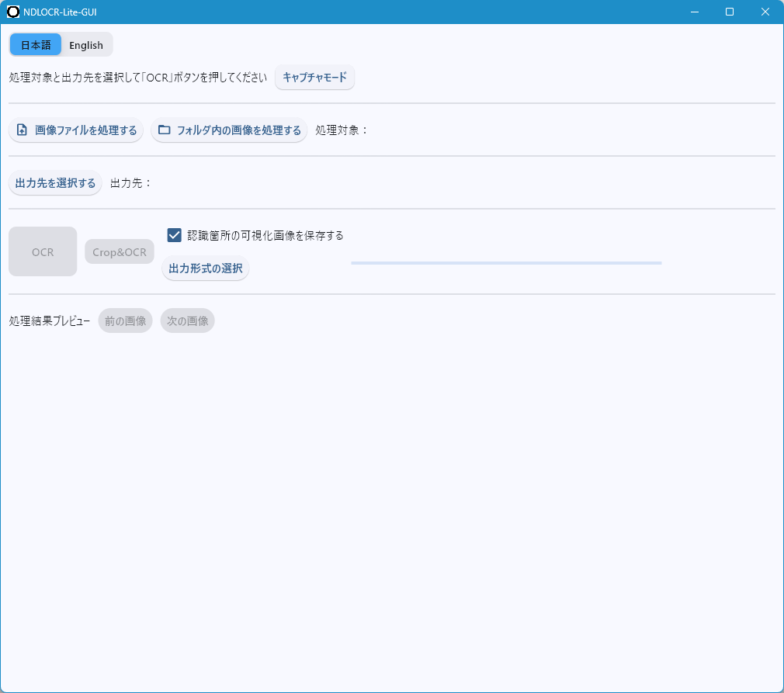The image size is (784, 693).
Task: Click the NDLOCR-Lite-GUI title bar text
Action: (x=61, y=12)
